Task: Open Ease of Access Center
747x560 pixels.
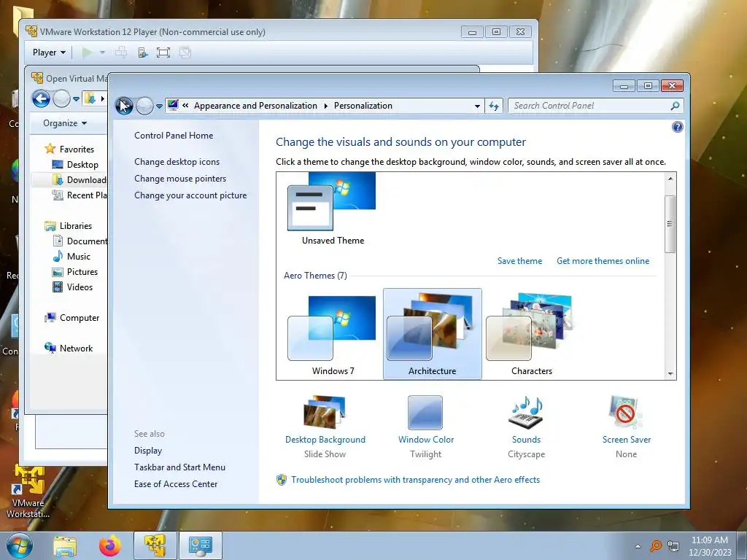Action: pyautogui.click(x=176, y=484)
